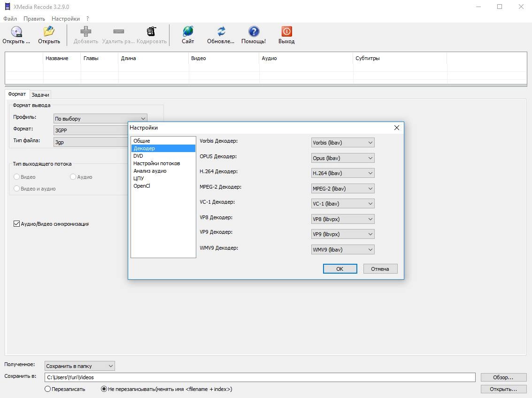The width and height of the screenshot is (532, 398).
Task: Click the Кодировать clapperboard icon
Action: [x=151, y=31]
